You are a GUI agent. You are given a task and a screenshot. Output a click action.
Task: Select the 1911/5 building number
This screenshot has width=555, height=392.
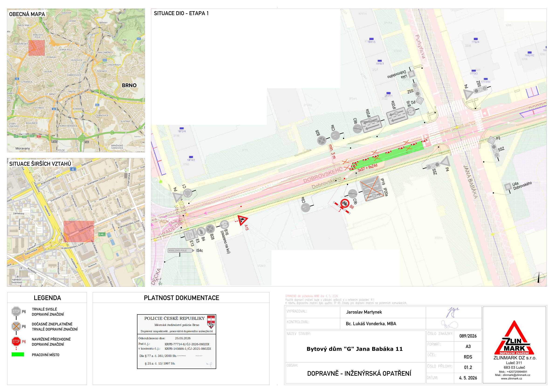(372, 42)
